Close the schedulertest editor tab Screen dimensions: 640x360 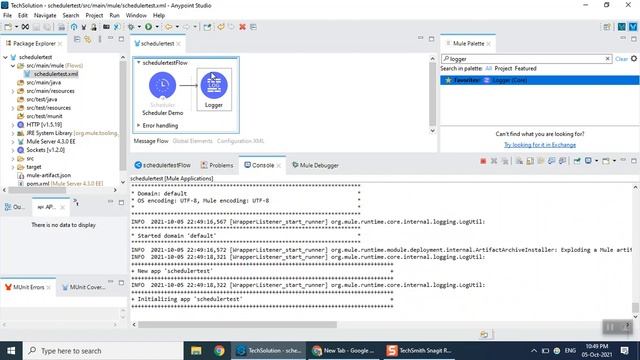(178, 44)
